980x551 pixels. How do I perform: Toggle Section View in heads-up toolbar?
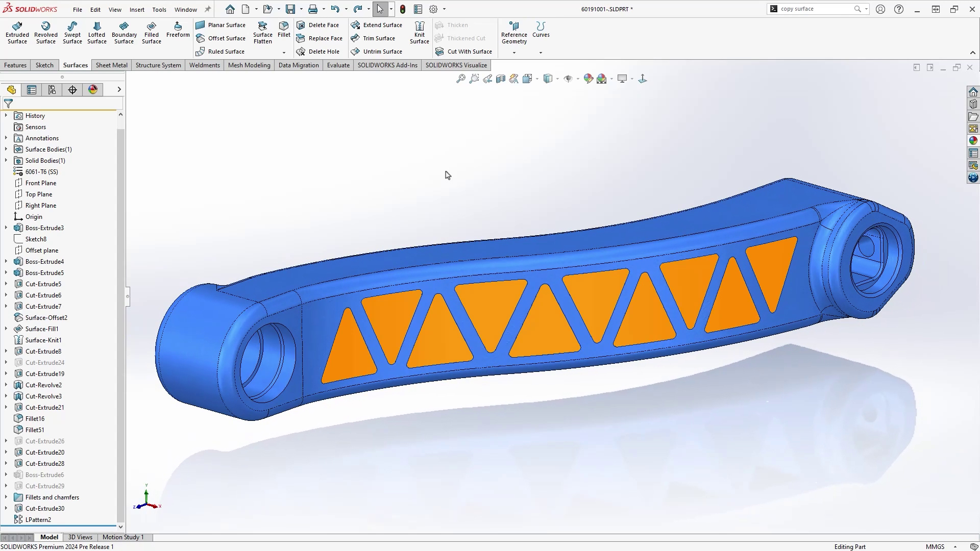pos(500,79)
